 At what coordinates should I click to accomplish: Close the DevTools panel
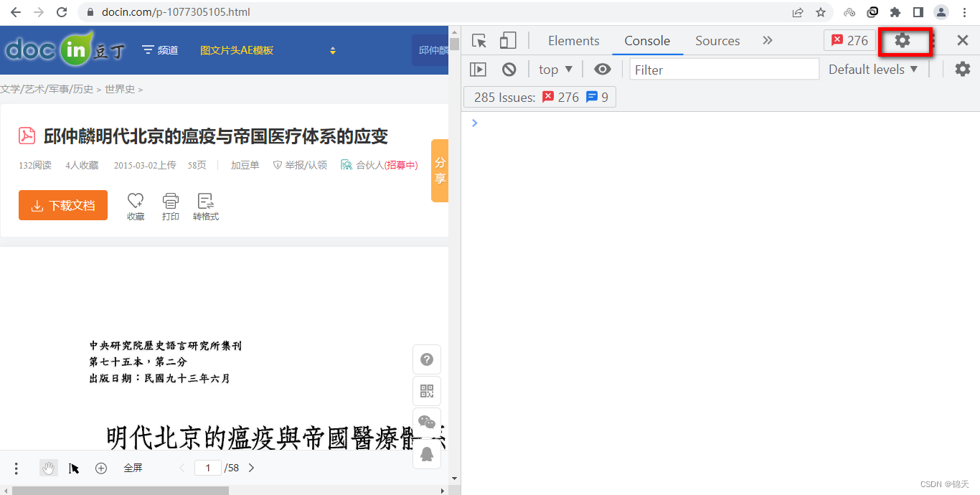click(x=963, y=41)
